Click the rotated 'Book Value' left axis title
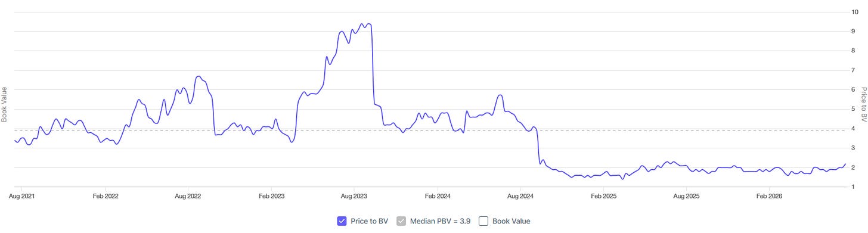This screenshot has height=233, width=868. coord(4,105)
